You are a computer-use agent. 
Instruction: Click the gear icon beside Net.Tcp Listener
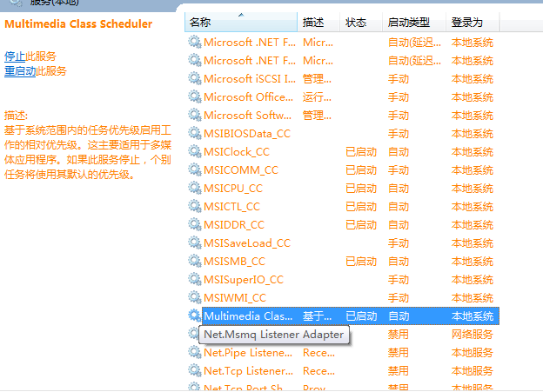pyautogui.click(x=195, y=371)
